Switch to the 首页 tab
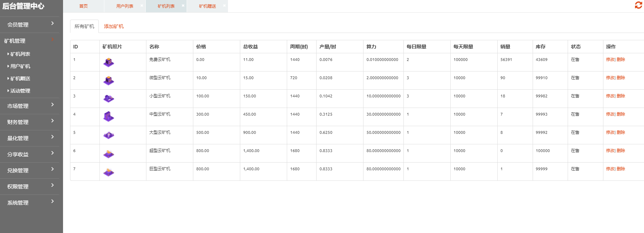The height and width of the screenshot is (233, 644). coord(83,6)
